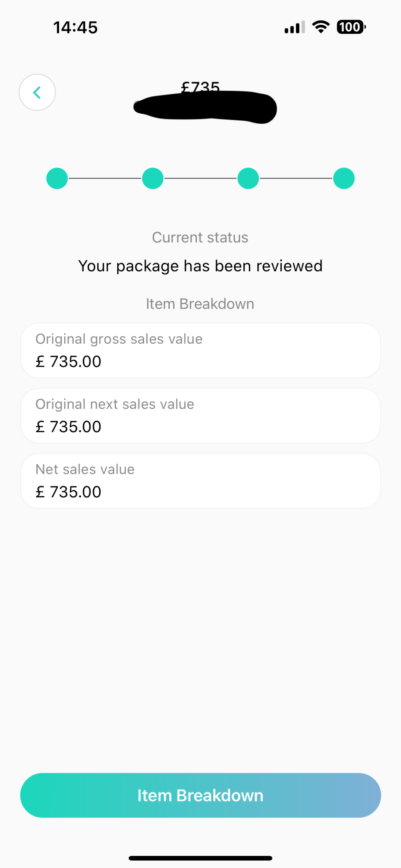Open the Original next sales value card

coord(200,416)
